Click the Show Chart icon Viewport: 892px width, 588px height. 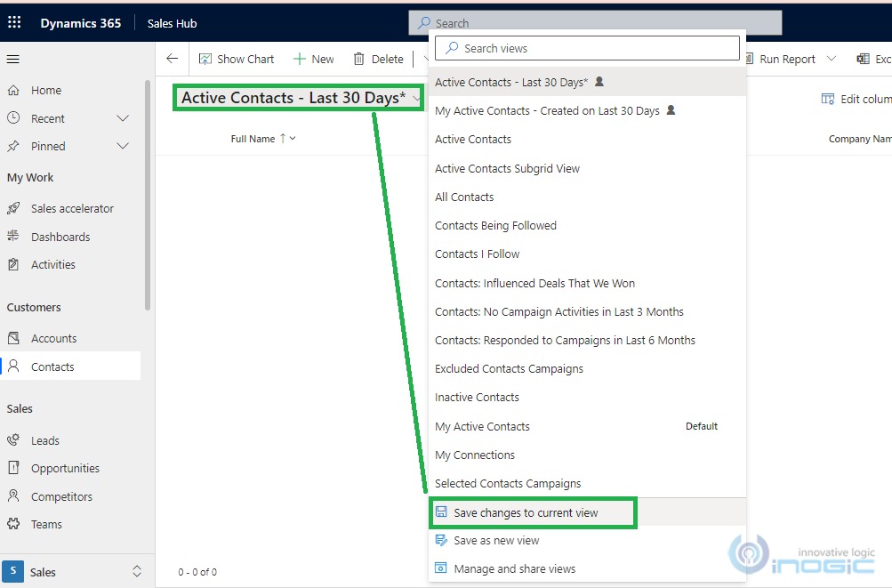[205, 60]
